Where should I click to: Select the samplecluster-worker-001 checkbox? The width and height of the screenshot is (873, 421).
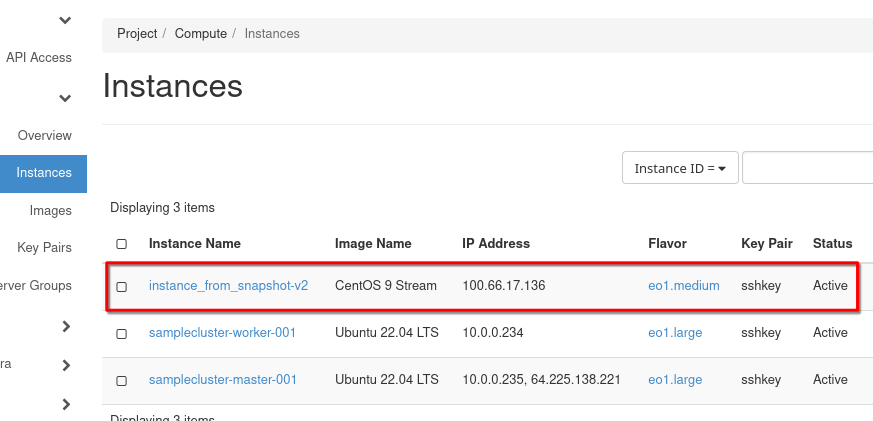pyautogui.click(x=122, y=334)
